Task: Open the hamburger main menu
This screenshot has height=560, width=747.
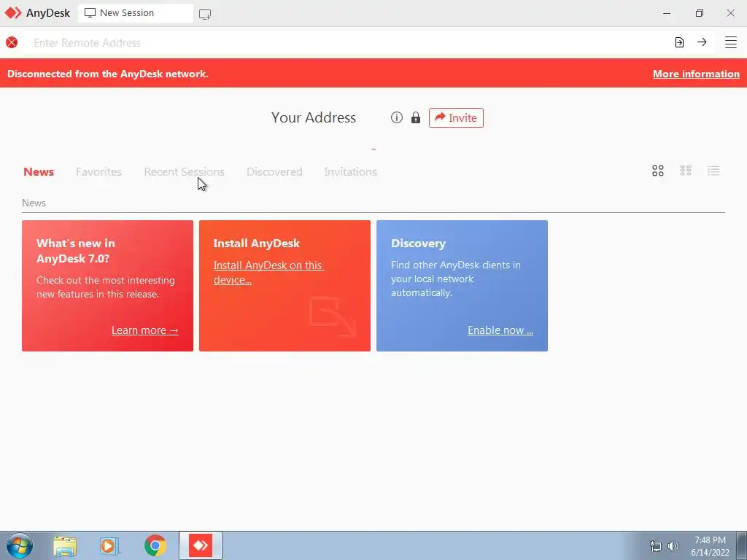Action: (731, 42)
